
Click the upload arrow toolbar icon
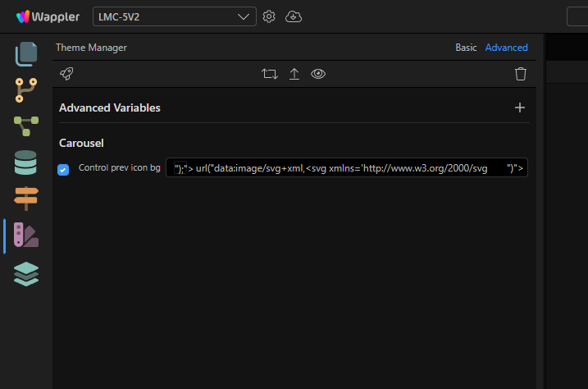294,74
